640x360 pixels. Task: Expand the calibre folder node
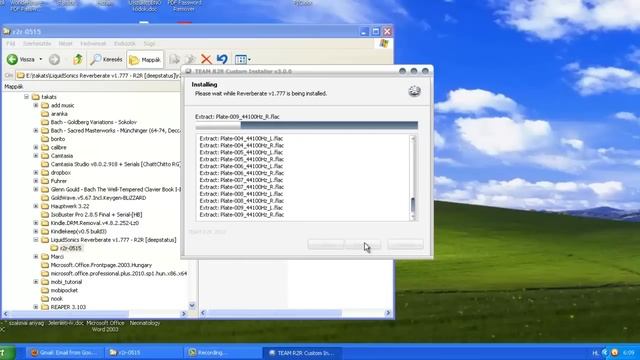pyautogui.click(x=36, y=147)
